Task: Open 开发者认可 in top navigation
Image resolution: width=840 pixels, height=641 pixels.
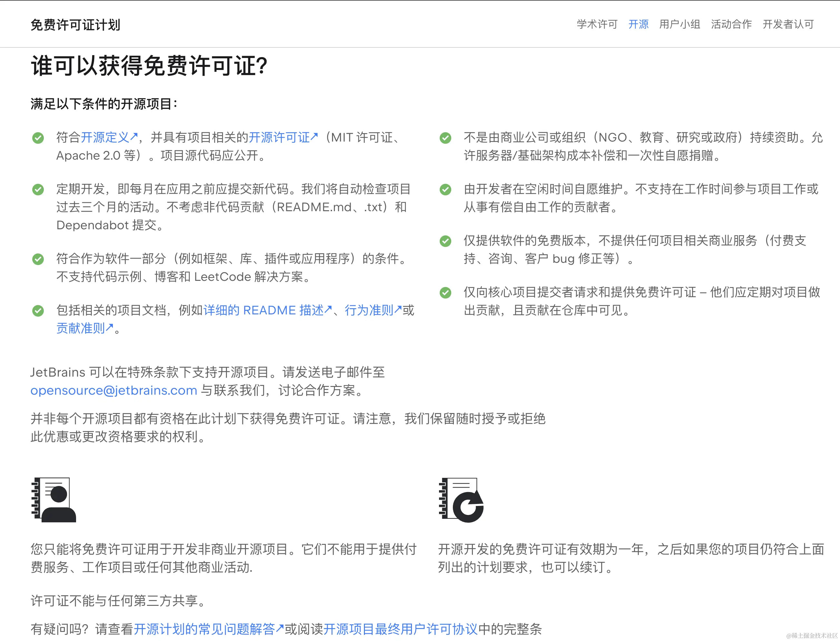Action: point(788,25)
